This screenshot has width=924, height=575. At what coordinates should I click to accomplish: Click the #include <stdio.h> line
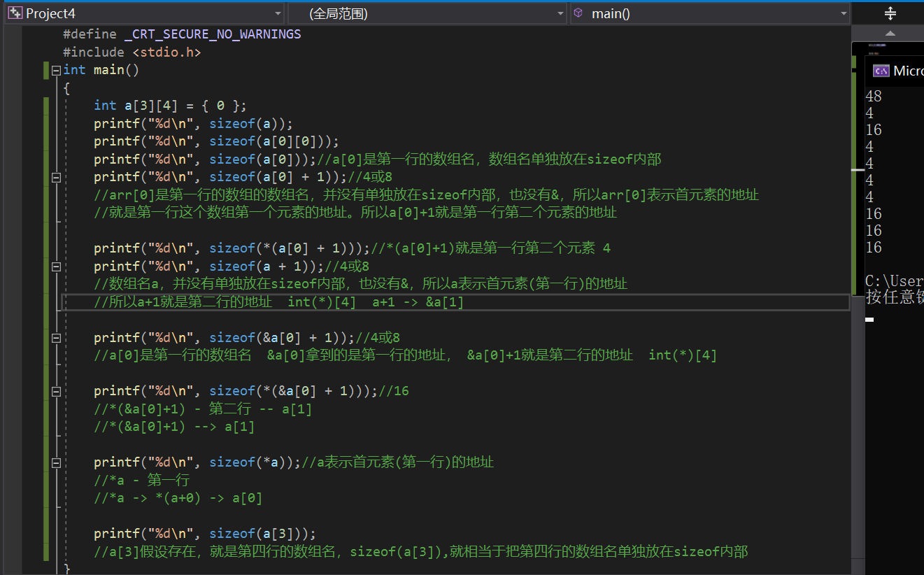[132, 52]
